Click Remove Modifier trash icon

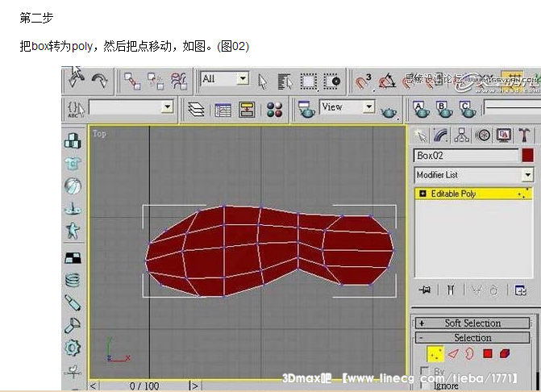pos(494,290)
